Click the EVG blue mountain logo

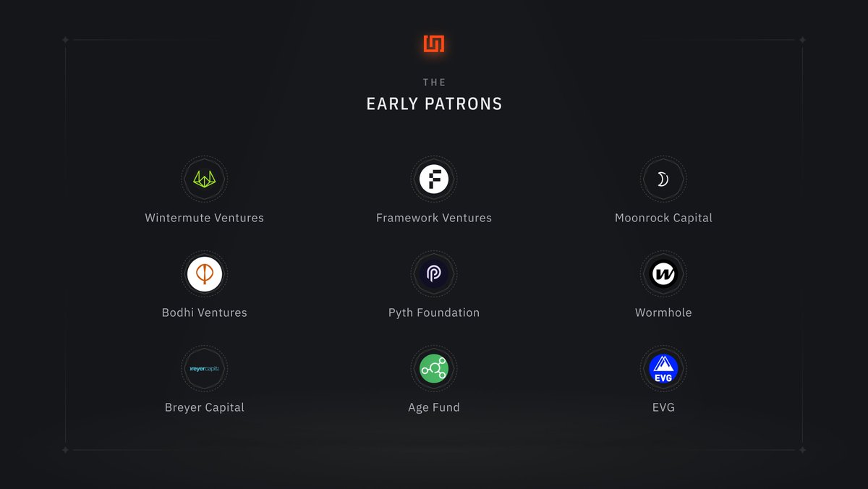click(663, 368)
